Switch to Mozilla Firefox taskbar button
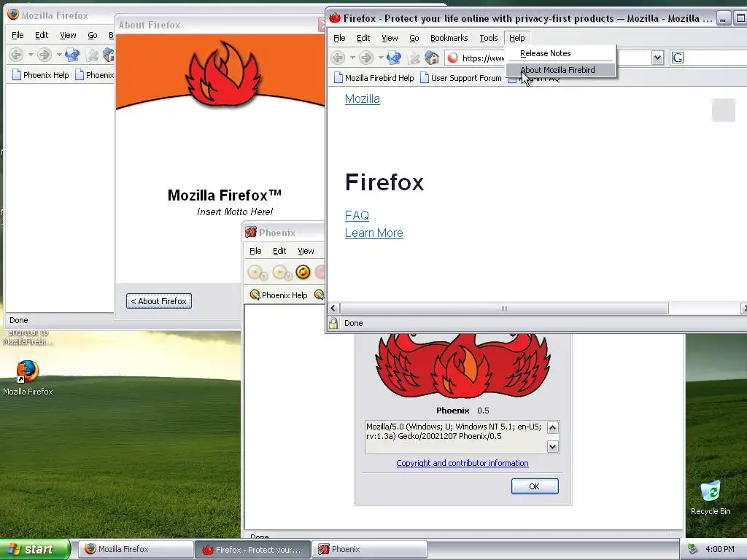747x560 pixels. (x=136, y=549)
